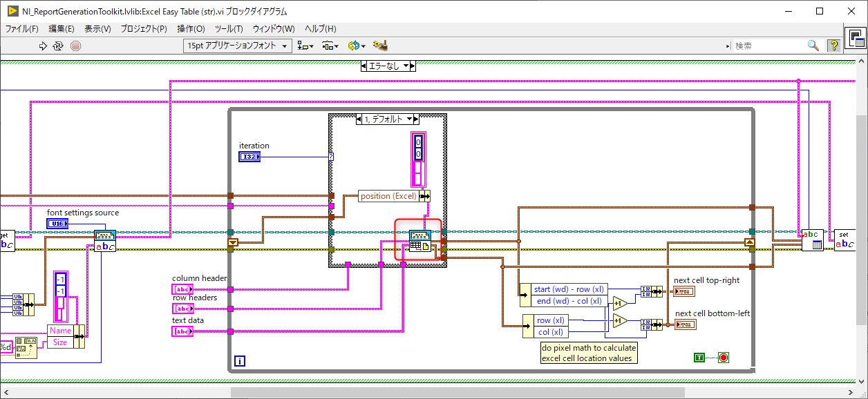This screenshot has height=399, width=868.
Task: Click the loop iteration terminal 'i'
Action: (x=240, y=360)
